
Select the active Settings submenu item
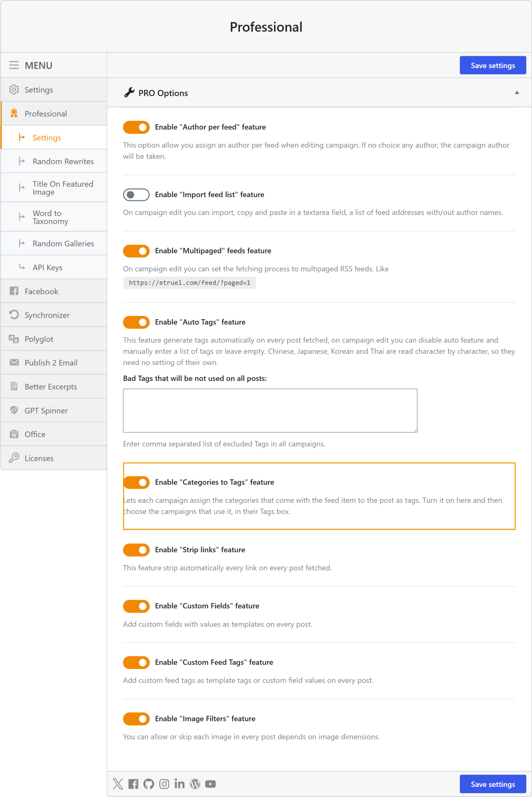tap(54, 137)
